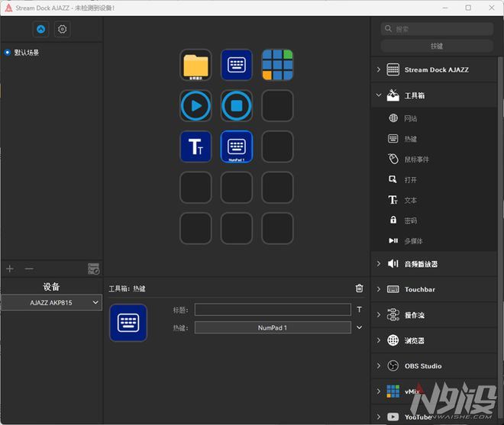The image size is (504, 425).
Task: Click the folder key on the grid
Action: point(196,65)
